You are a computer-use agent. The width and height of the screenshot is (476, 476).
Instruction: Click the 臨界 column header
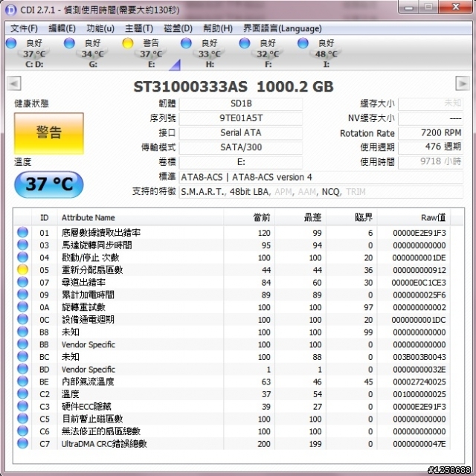[x=352, y=218]
